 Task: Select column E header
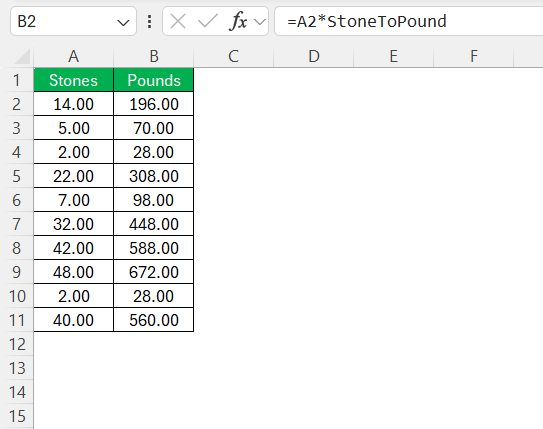pyautogui.click(x=393, y=56)
